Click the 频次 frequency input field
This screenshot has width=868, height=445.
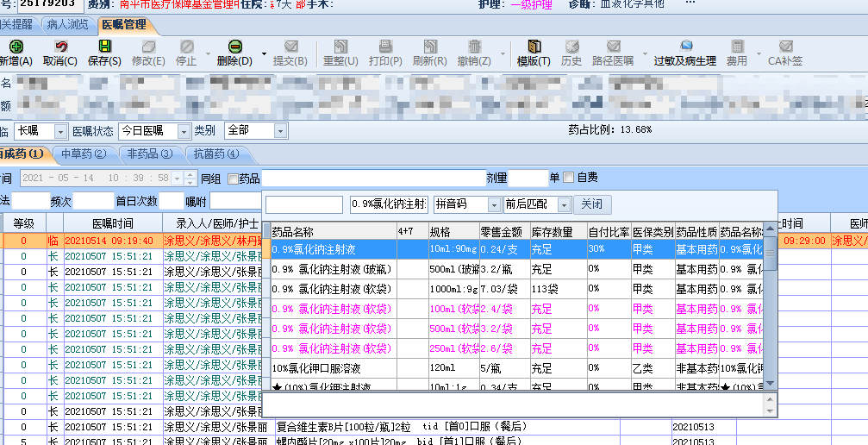coord(93,201)
